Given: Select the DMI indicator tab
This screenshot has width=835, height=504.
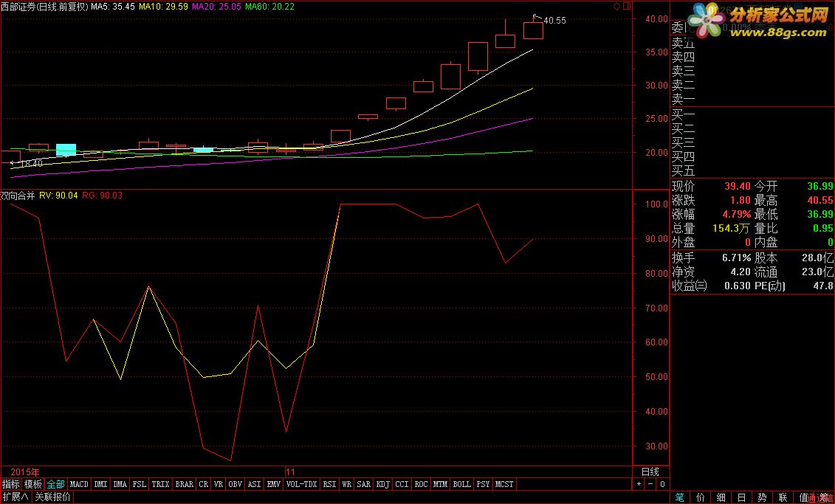Looking at the screenshot, I should (x=100, y=484).
